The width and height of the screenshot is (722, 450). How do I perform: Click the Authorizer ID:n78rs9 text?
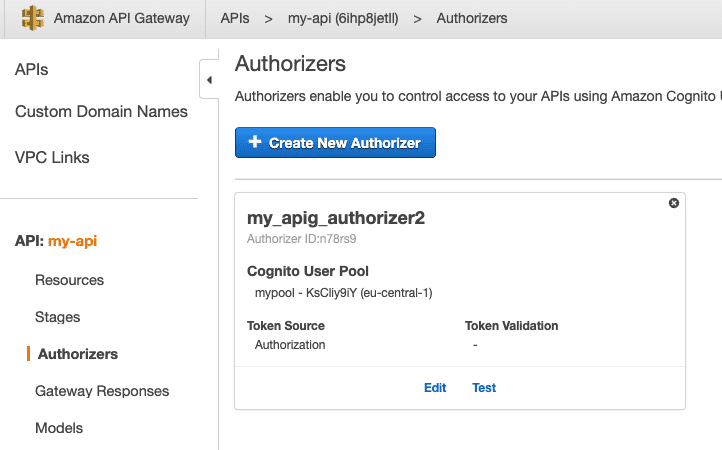tap(302, 239)
